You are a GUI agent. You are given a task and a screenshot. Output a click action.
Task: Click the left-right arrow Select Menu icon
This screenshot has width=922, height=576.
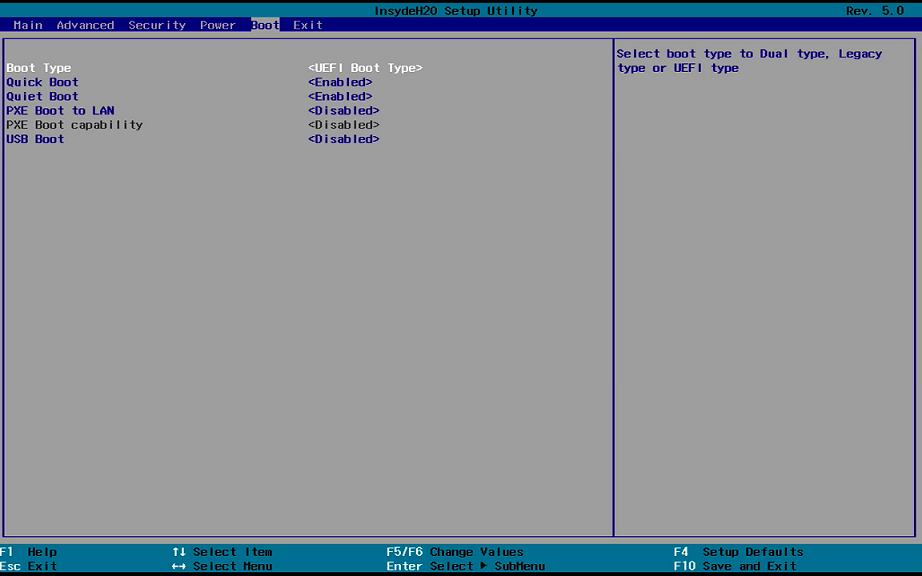179,566
